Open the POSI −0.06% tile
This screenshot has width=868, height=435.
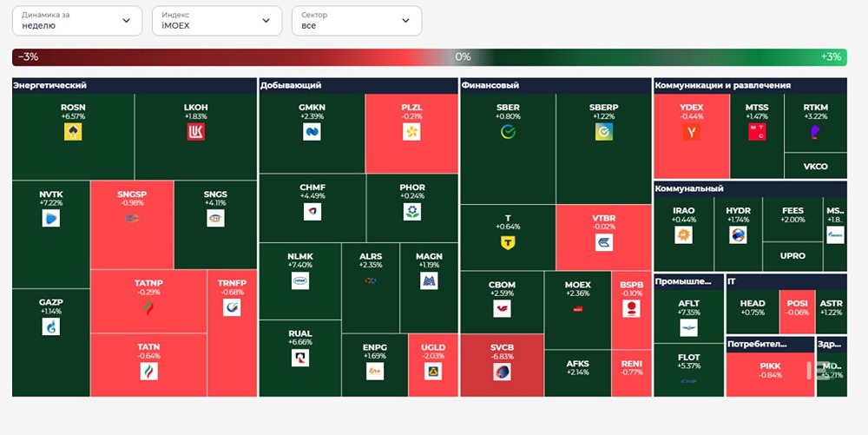tap(797, 312)
